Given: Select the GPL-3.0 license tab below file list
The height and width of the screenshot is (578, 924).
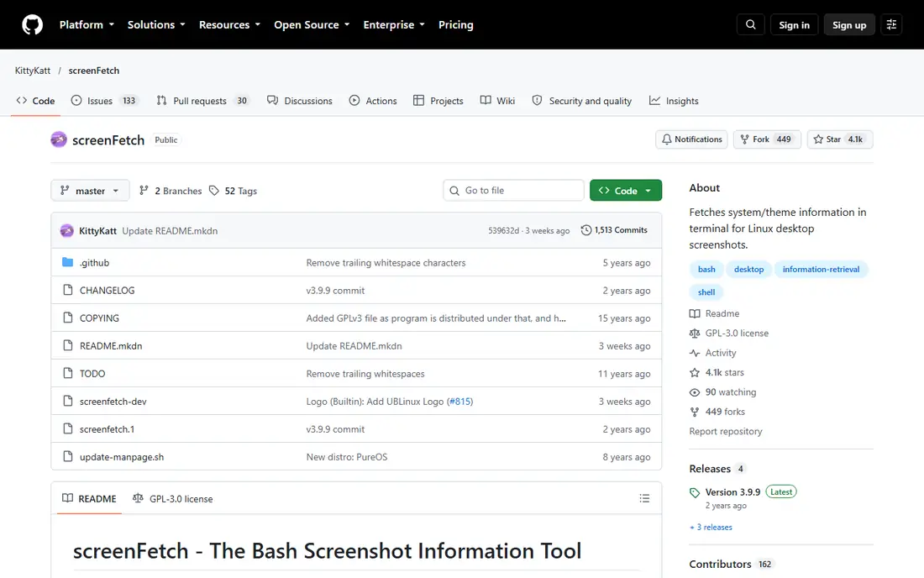Looking at the screenshot, I should pyautogui.click(x=173, y=498).
